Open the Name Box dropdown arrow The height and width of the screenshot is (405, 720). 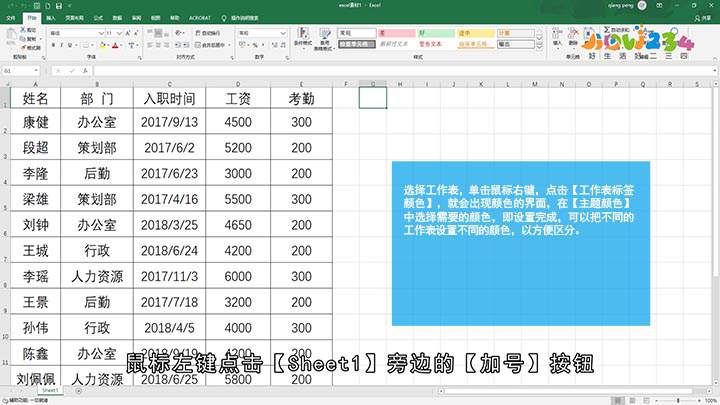(35, 71)
